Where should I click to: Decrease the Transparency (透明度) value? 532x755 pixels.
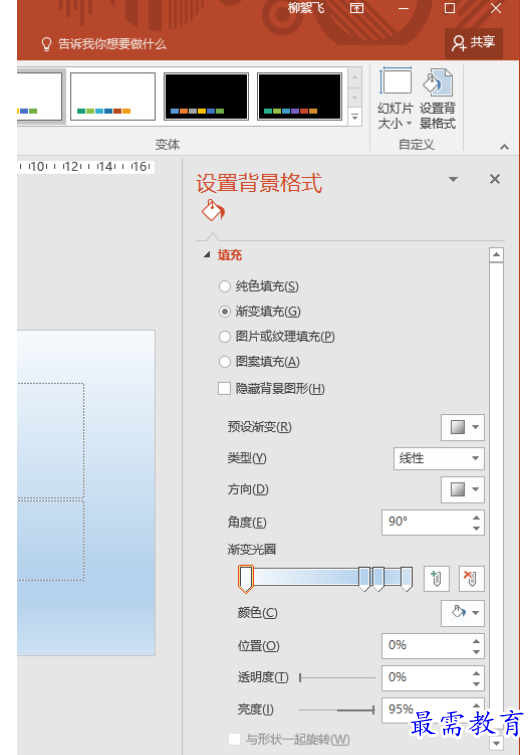coord(476,684)
